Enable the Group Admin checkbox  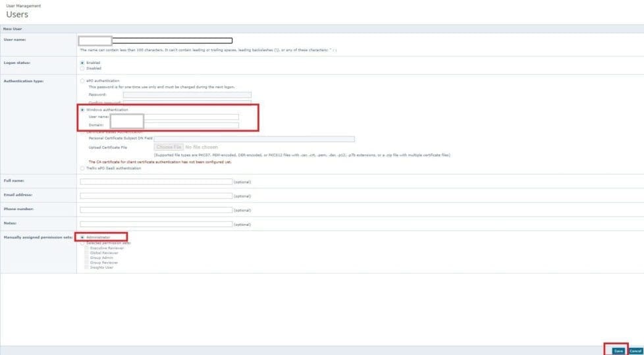(x=86, y=258)
